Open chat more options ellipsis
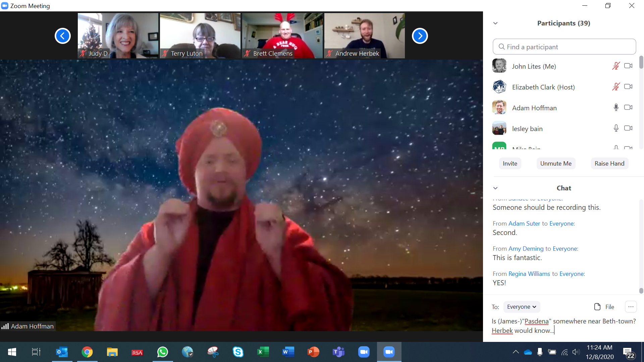Viewport: 644px width, 362px height. tap(631, 307)
